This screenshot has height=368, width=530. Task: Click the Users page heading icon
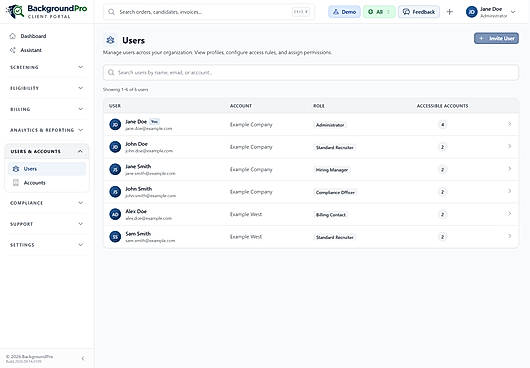click(x=110, y=40)
